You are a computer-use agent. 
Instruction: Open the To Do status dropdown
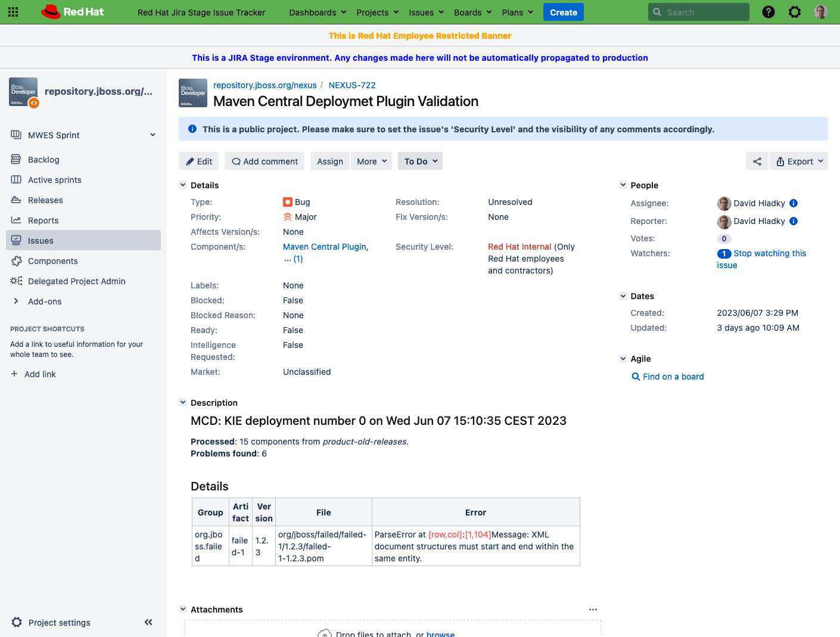[x=421, y=161]
